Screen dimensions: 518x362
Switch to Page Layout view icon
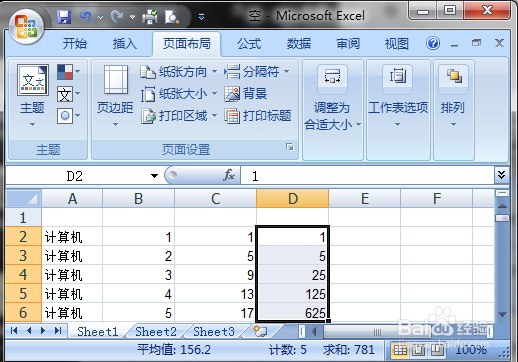coord(418,350)
